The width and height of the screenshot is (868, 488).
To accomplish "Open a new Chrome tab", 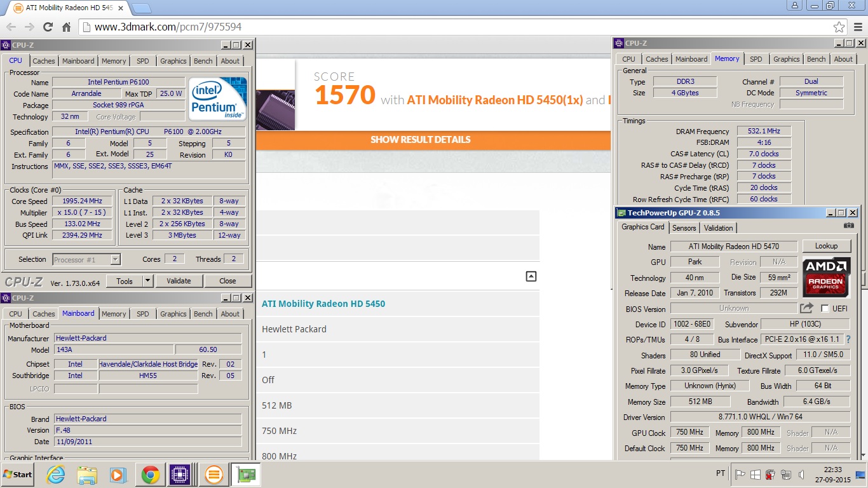I will point(141,8).
